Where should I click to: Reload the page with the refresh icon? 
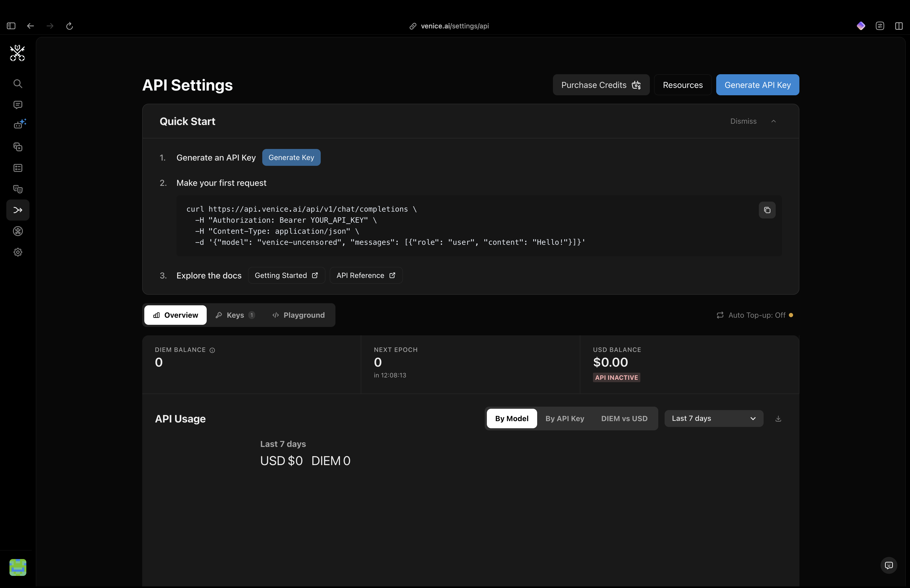click(70, 26)
